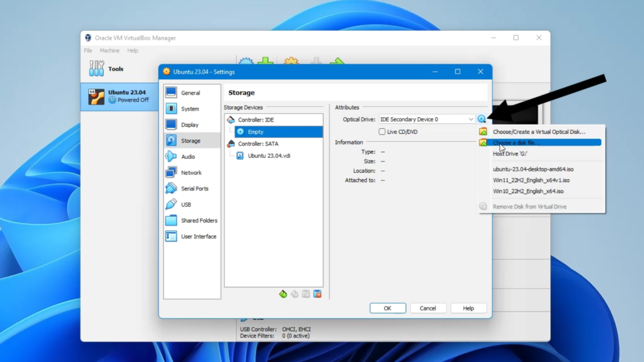
Task: Click the 'Location:' information label
Action: pyautogui.click(x=364, y=171)
